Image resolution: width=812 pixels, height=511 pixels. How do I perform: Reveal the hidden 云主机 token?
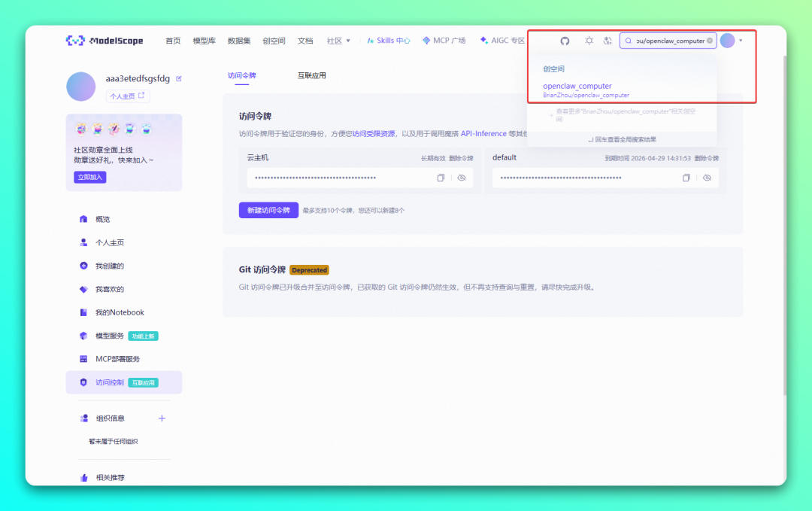click(460, 178)
